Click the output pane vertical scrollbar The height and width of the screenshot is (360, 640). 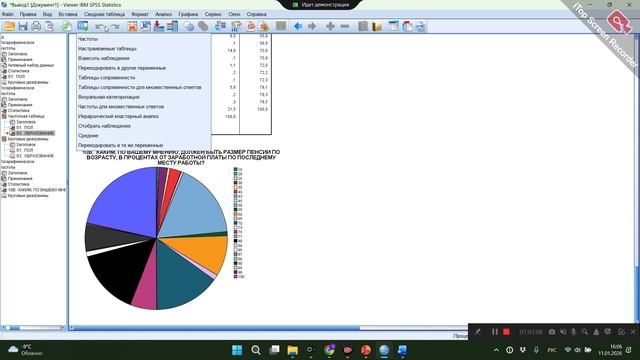(637, 180)
